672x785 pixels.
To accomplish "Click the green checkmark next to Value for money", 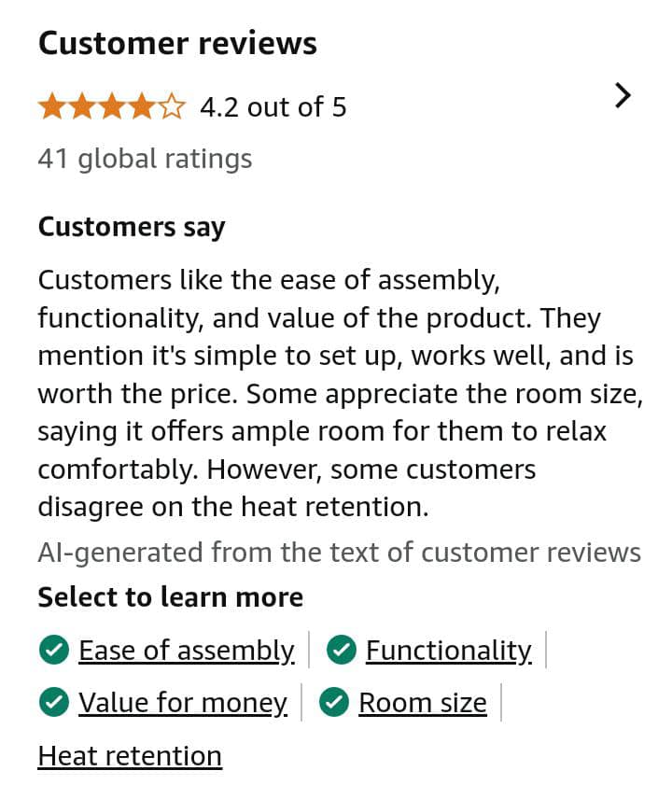I will point(55,703).
